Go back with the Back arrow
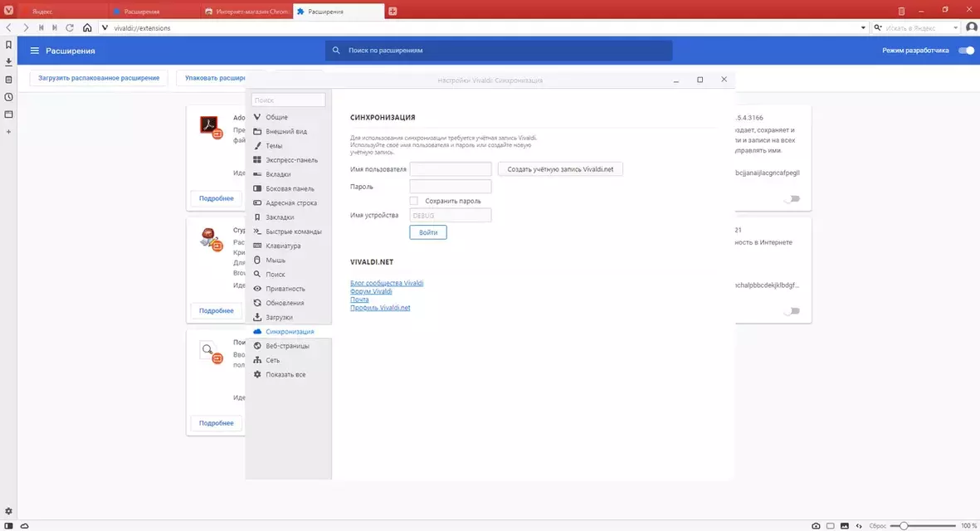The height and width of the screenshot is (531, 980). 9,27
